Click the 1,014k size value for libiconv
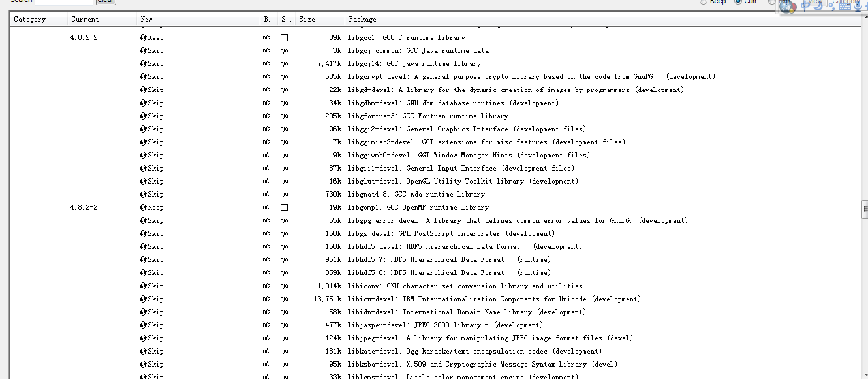The width and height of the screenshot is (868, 379). coord(330,286)
